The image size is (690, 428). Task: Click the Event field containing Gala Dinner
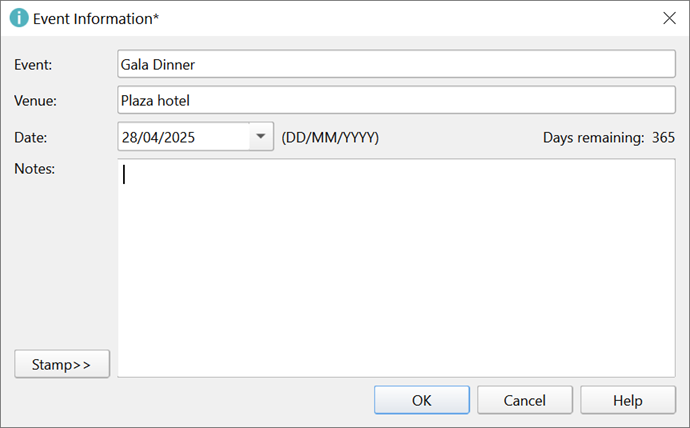pos(396,64)
